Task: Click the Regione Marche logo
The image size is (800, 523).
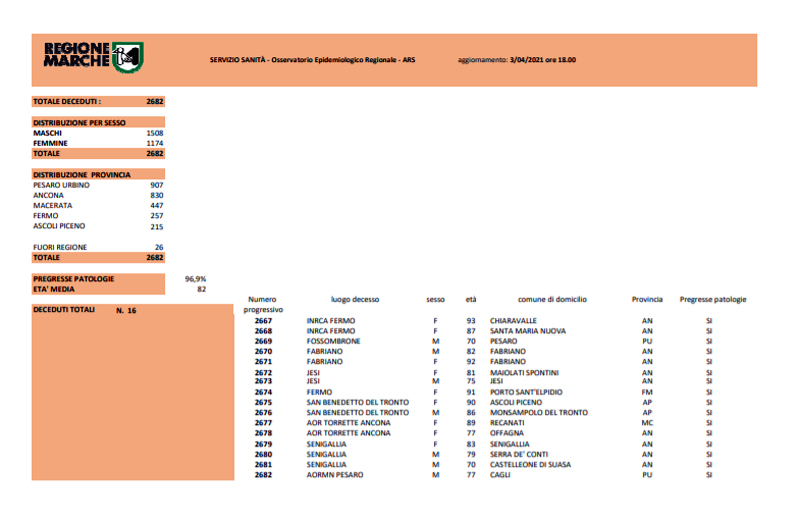Action: coord(93,57)
